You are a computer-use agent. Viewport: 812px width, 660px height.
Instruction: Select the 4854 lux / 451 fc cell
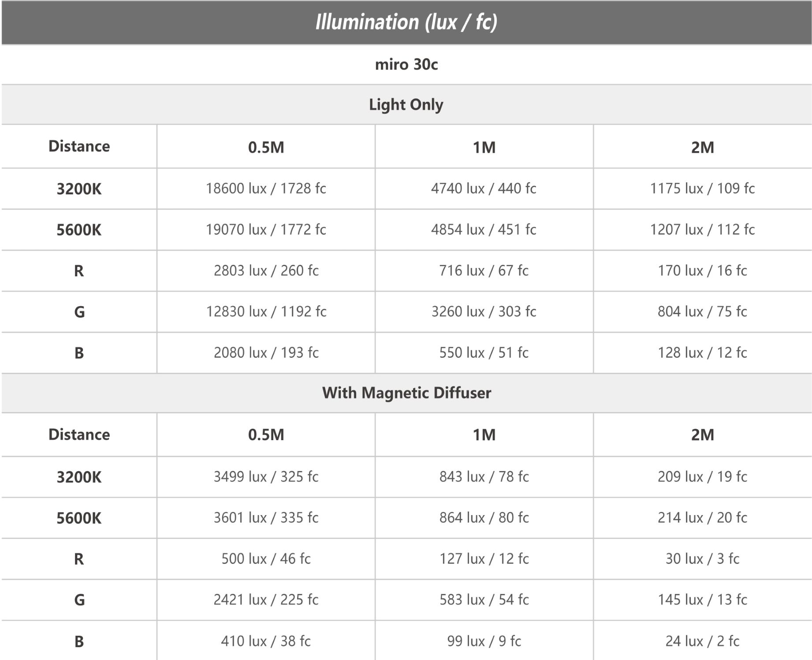tap(484, 230)
